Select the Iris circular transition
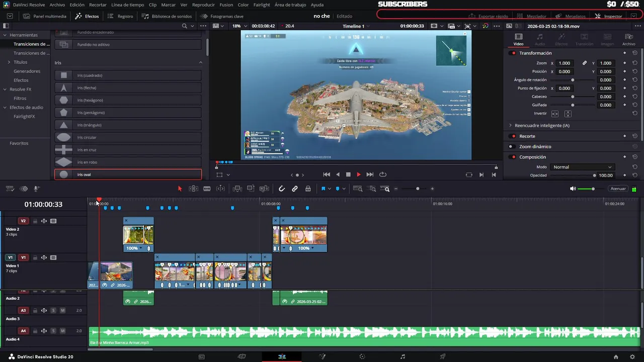 pos(128,137)
